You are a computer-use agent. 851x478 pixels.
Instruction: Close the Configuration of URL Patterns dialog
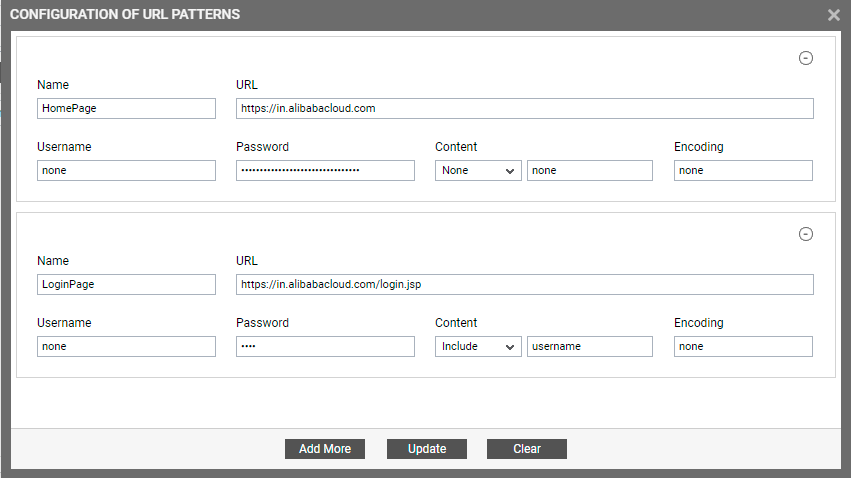coord(834,15)
